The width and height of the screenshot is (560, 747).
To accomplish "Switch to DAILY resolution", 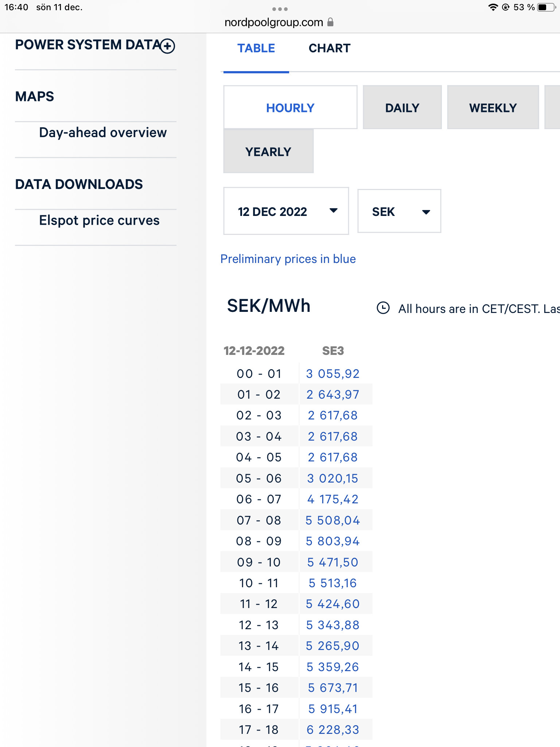I will pyautogui.click(x=402, y=108).
